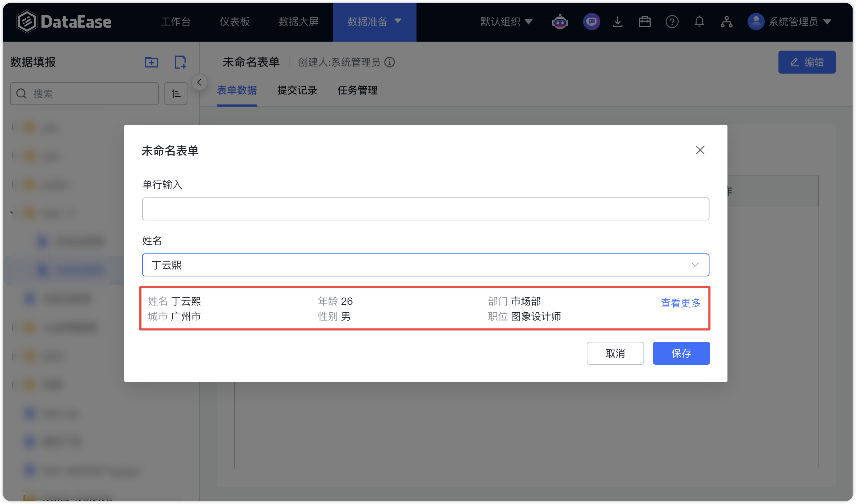The image size is (856, 504).
Task: Click the system administrator avatar
Action: point(756,22)
